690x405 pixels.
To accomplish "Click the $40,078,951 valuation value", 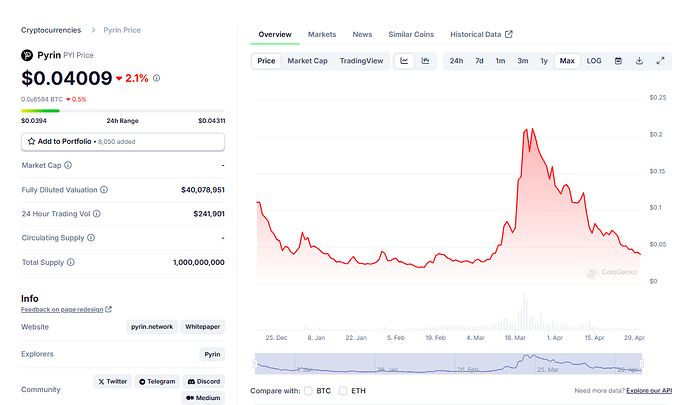I will [203, 190].
